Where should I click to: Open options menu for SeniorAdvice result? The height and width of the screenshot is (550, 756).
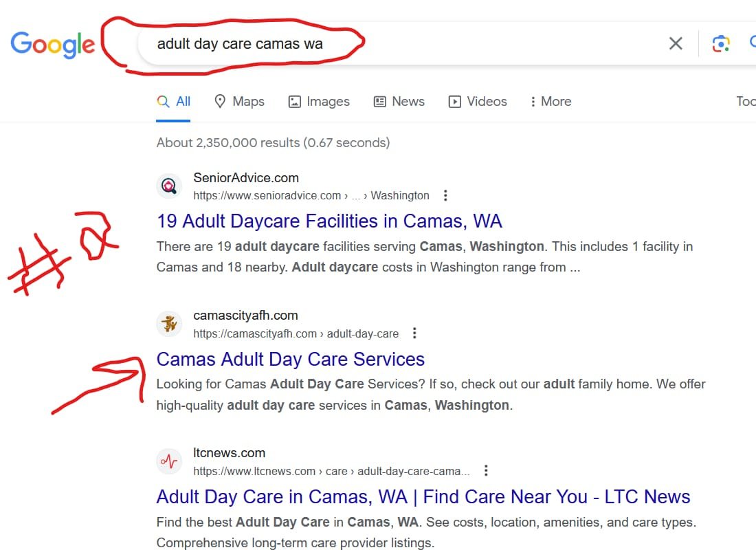445,195
